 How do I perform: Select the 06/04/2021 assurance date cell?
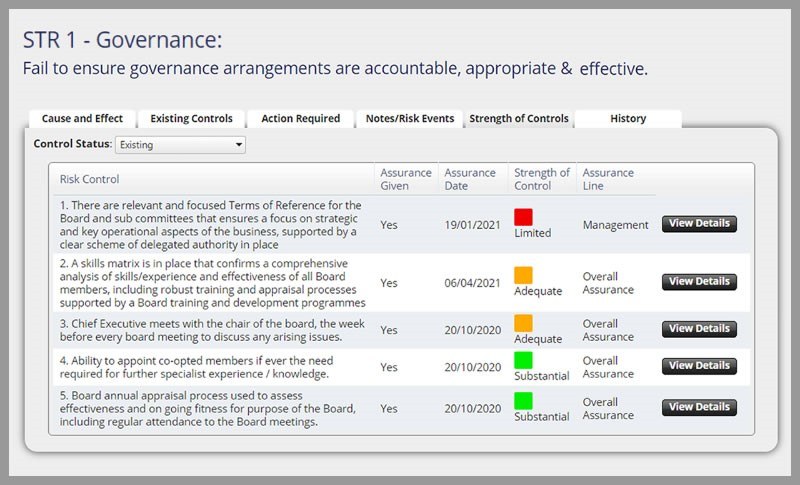click(x=472, y=283)
